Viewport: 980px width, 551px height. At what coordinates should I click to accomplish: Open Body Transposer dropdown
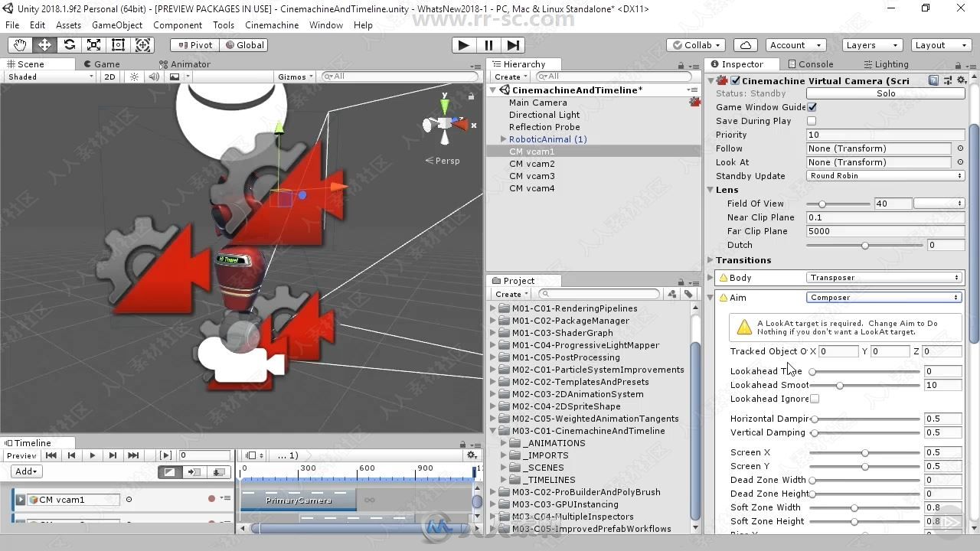pyautogui.click(x=885, y=278)
